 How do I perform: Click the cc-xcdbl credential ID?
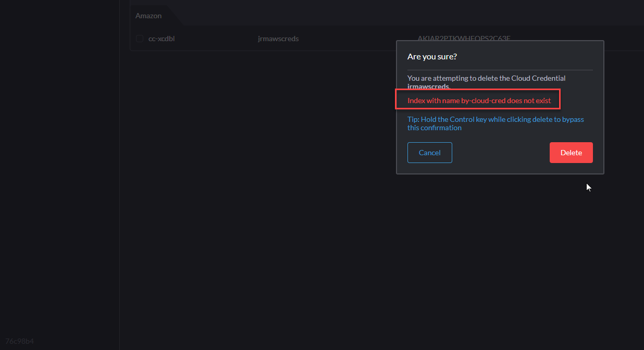(162, 39)
